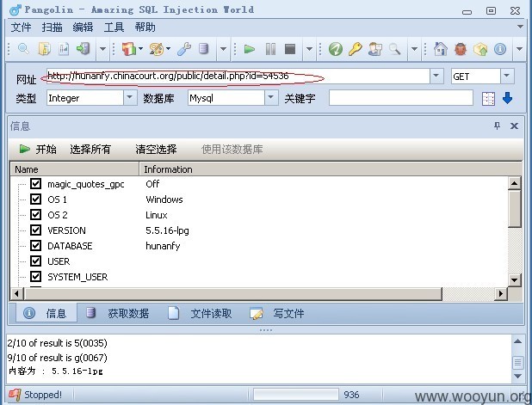Open the 工具 menu
Screen dimensions: 532x405
tap(114, 28)
